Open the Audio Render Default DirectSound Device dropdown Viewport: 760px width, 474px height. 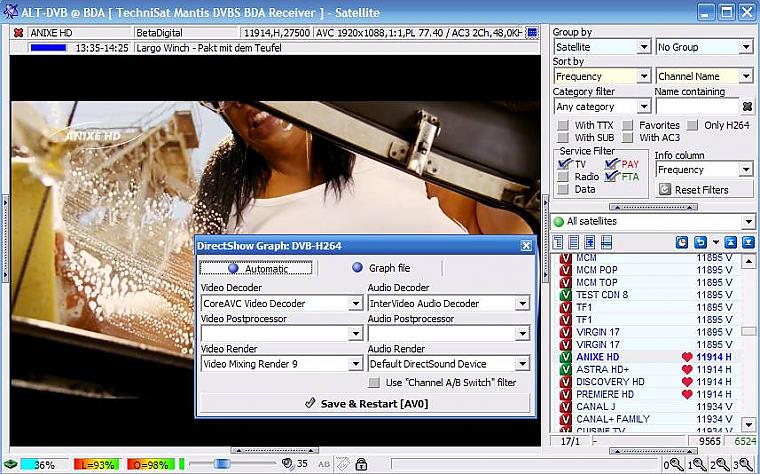point(522,364)
